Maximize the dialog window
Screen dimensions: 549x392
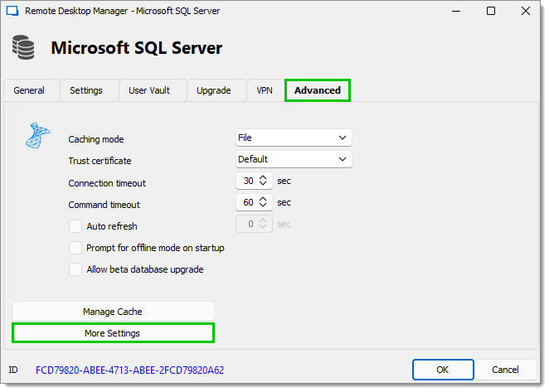coord(491,11)
